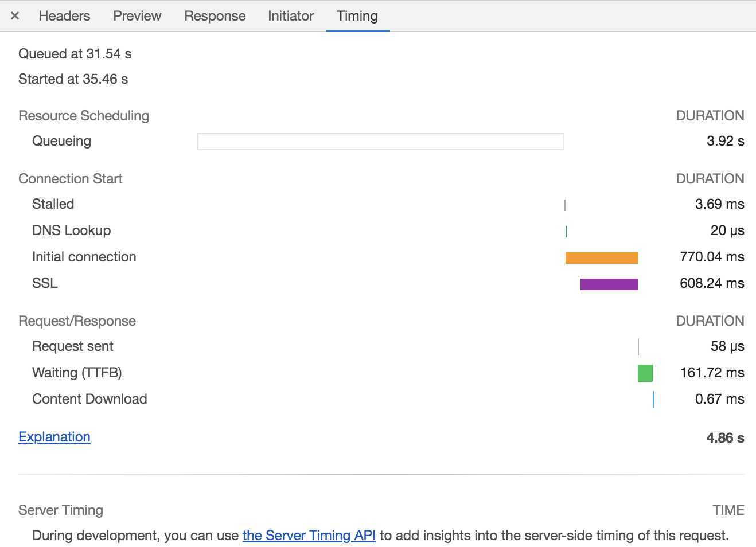Click the 608.24 ms SSL duration
Viewport: 756px width, 547px height.
(x=712, y=283)
